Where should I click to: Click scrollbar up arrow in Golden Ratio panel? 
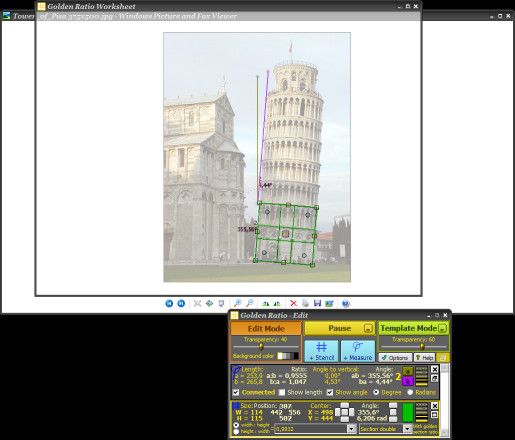[445, 368]
